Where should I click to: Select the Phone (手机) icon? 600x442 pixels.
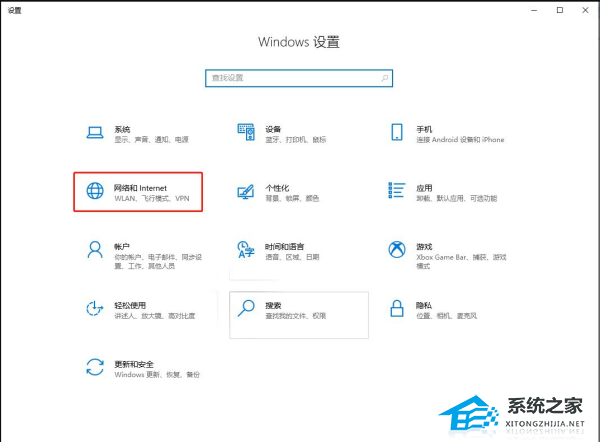(x=397, y=134)
